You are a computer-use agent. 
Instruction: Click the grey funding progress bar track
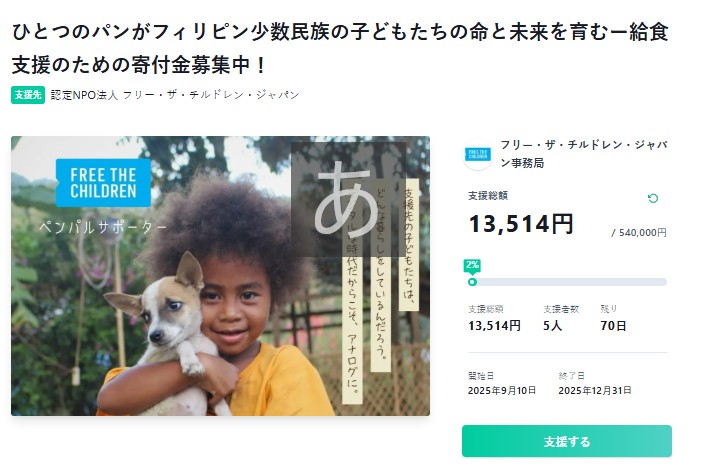(x=570, y=282)
